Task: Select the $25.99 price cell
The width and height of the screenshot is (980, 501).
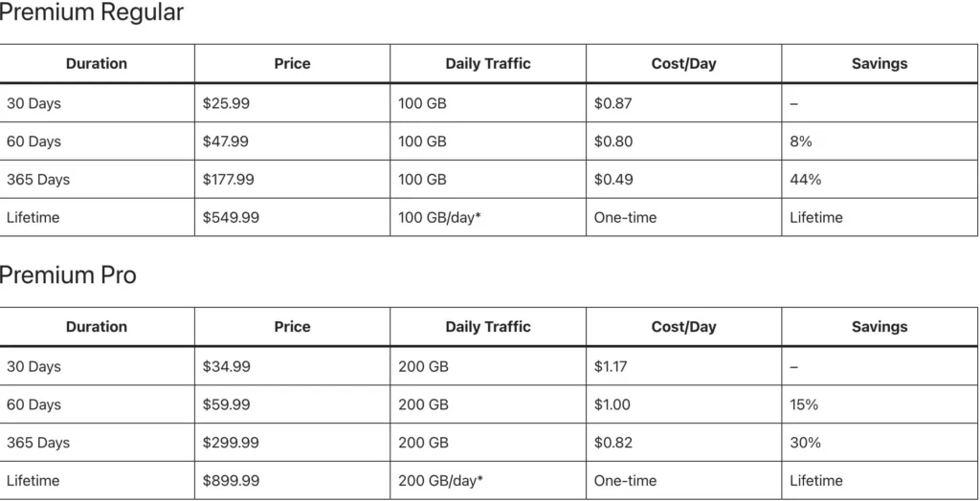Action: (226, 103)
